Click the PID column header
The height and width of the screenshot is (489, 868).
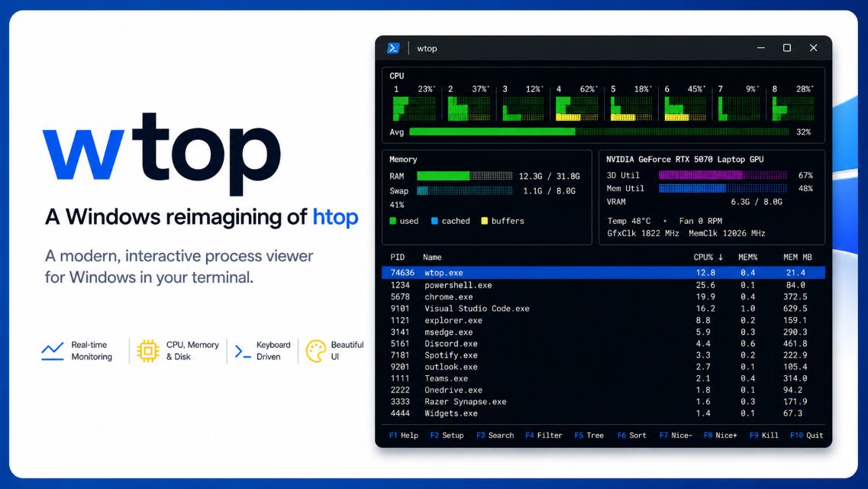[x=397, y=257]
